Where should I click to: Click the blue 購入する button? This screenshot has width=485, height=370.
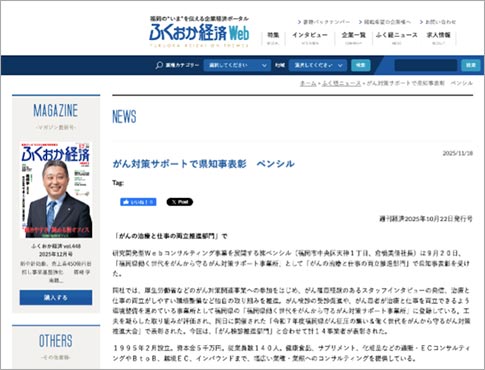click(x=56, y=297)
